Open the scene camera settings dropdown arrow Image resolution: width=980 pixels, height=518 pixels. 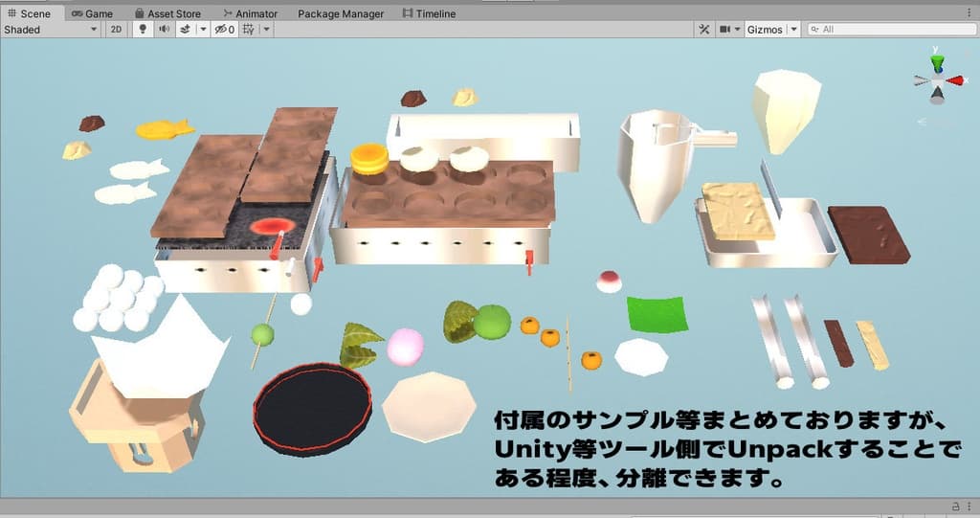pyautogui.click(x=738, y=30)
